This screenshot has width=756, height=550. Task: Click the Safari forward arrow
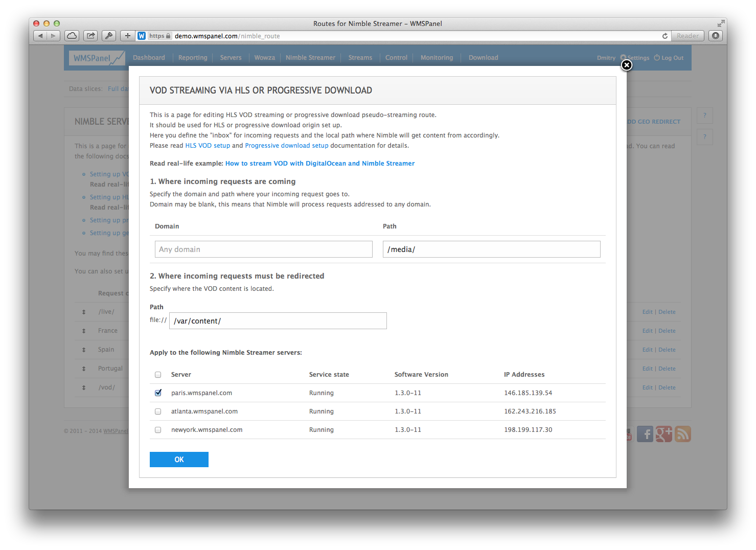pos(53,36)
